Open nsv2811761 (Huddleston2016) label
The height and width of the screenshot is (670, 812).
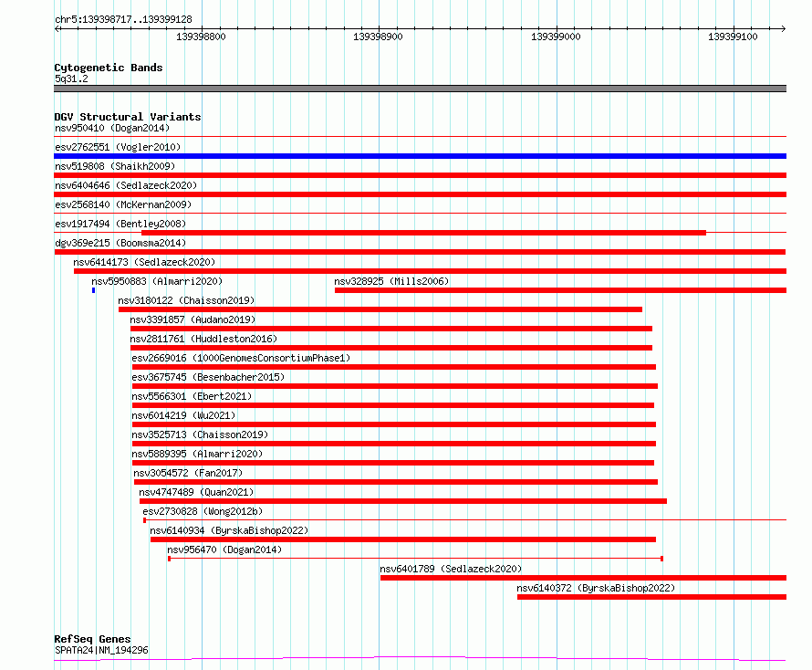coord(203,339)
